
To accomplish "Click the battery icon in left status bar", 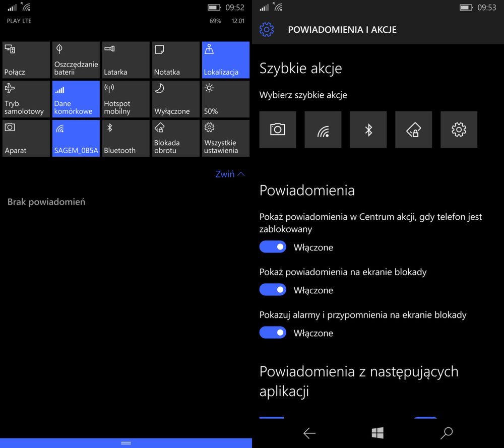I will click(x=214, y=8).
